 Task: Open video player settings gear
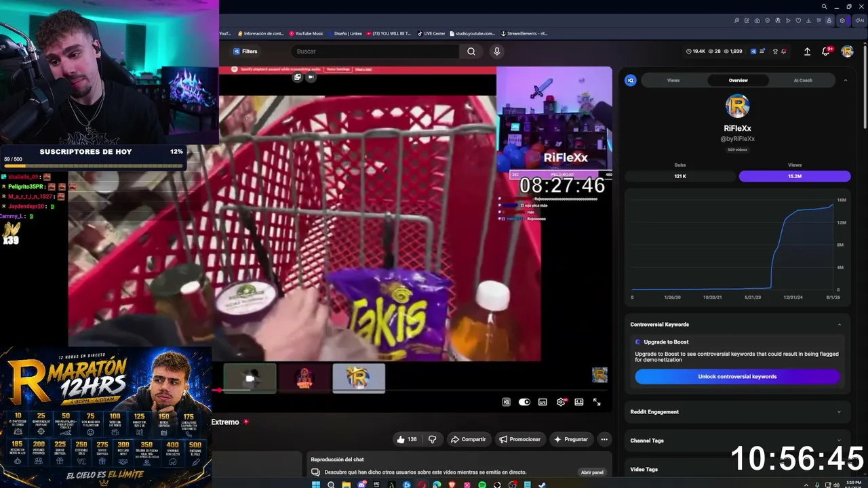561,402
